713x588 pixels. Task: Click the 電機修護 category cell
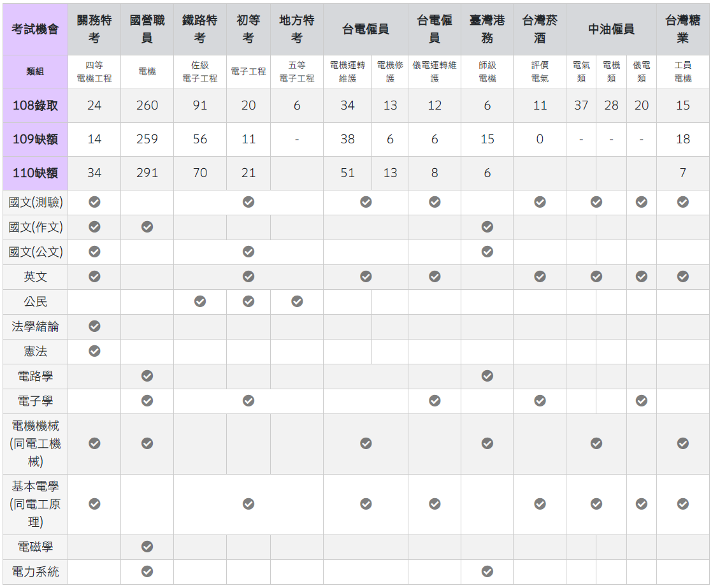click(390, 72)
